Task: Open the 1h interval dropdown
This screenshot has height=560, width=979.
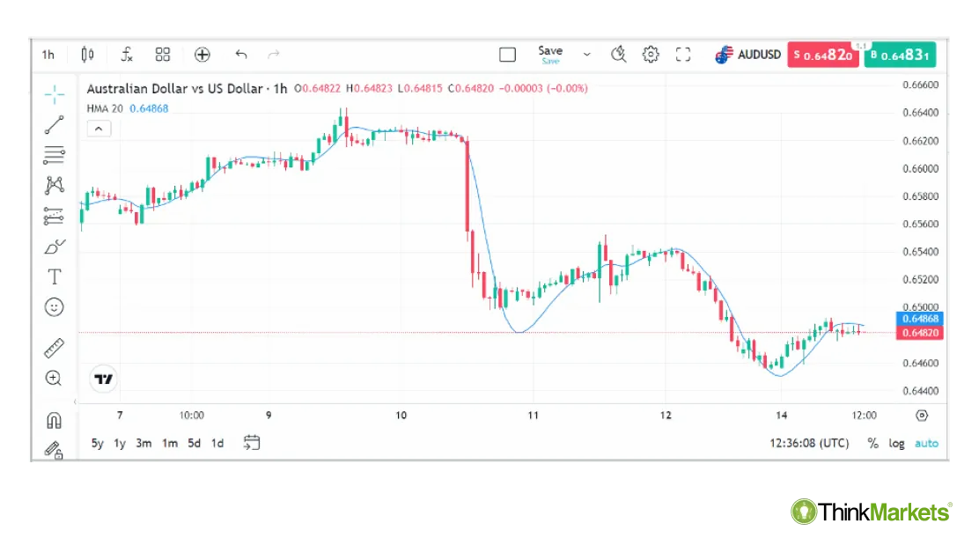Action: pyautogui.click(x=48, y=55)
